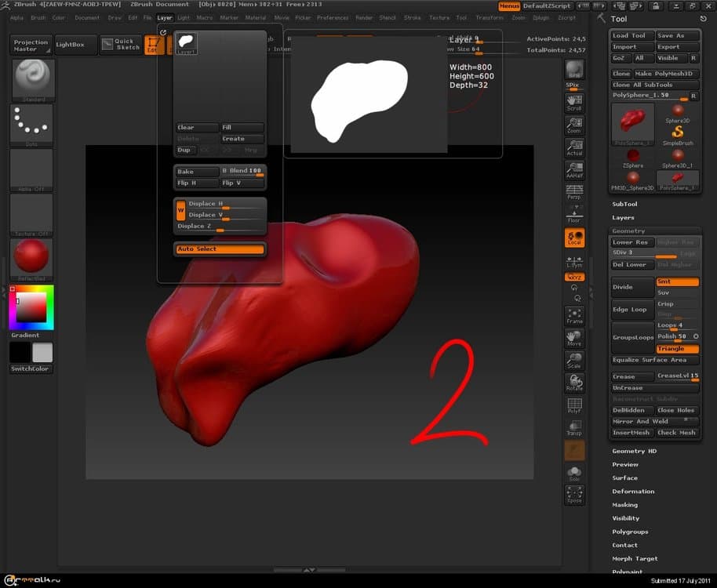This screenshot has height=588, width=717.
Task: Turn off Local transformation mode
Action: [574, 238]
